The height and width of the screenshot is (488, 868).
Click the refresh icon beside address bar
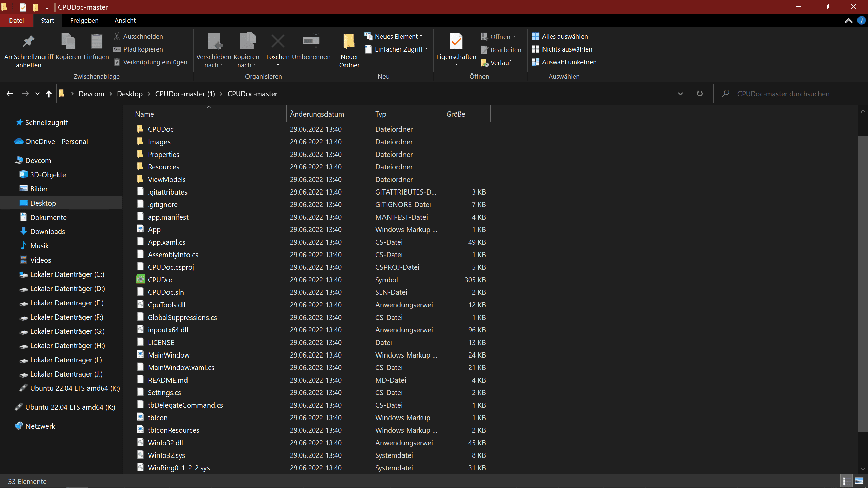click(x=699, y=94)
